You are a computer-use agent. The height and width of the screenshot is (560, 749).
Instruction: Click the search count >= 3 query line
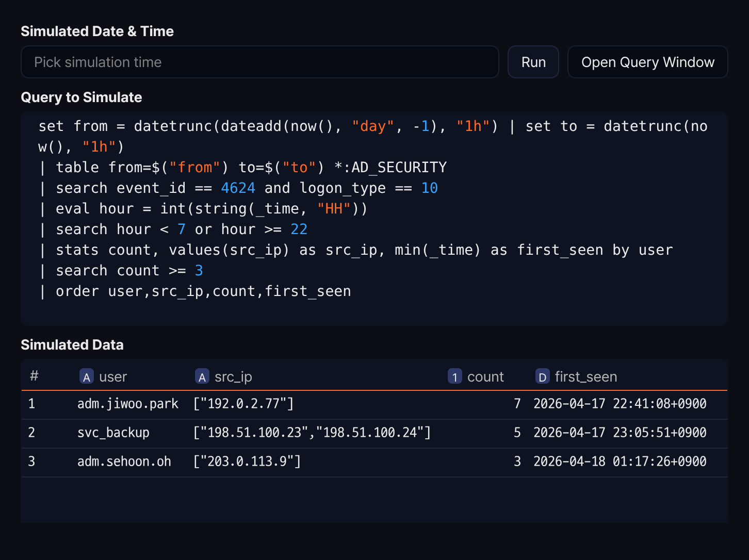point(121,271)
